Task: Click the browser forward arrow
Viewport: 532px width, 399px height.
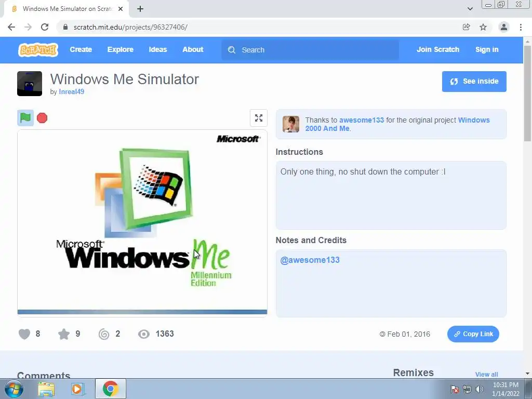Action: (x=28, y=27)
